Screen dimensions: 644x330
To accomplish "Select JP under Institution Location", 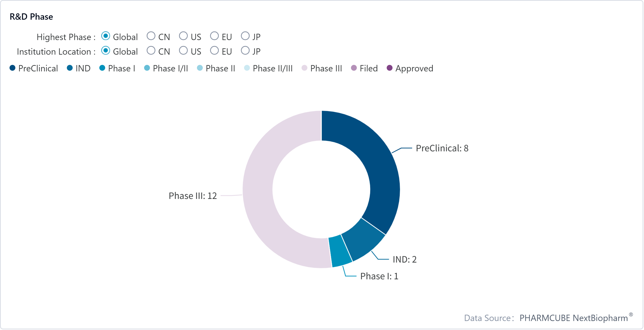I will pyautogui.click(x=245, y=51).
